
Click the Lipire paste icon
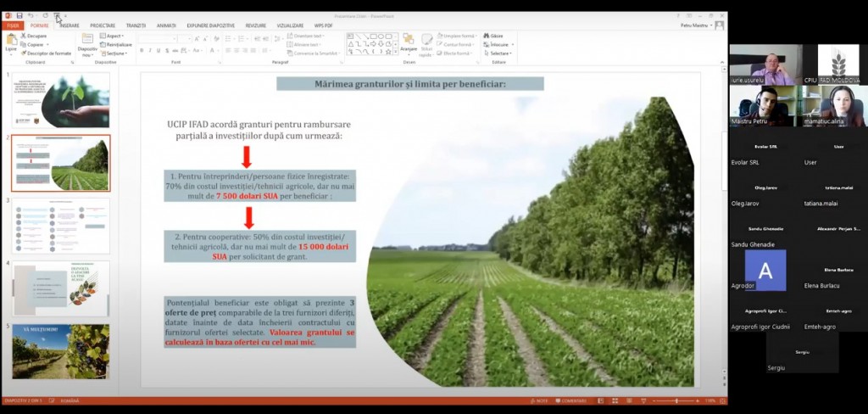(x=11, y=42)
